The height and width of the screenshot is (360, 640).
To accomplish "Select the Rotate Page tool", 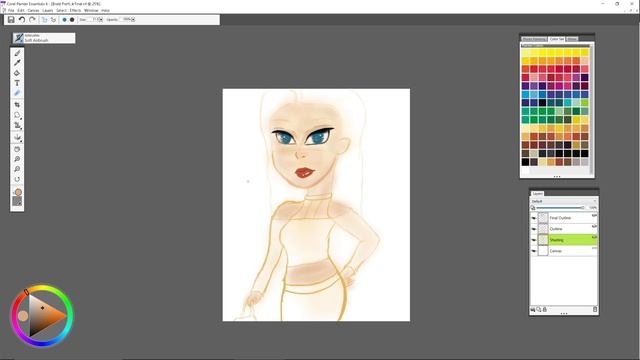I will (17, 179).
